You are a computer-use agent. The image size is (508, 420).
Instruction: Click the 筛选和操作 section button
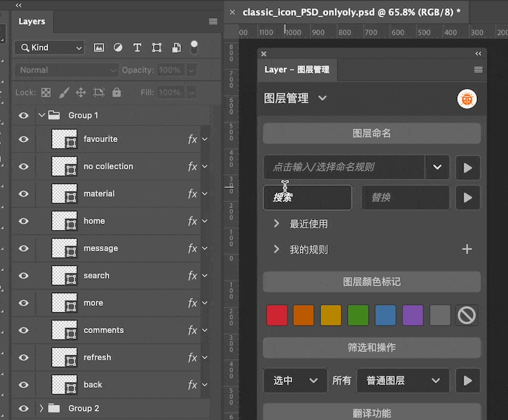pyautogui.click(x=371, y=348)
